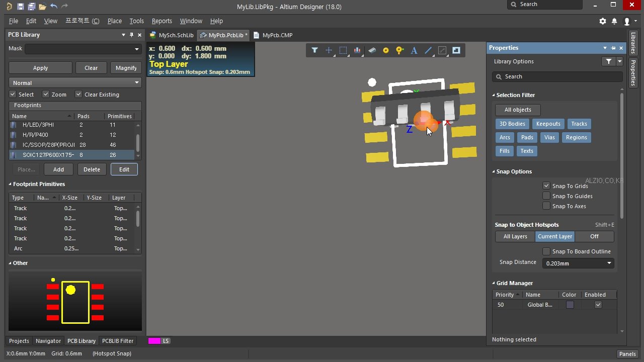The width and height of the screenshot is (644, 362).
Task: Switch to the MyPcb.CMP tab
Action: 273,35
